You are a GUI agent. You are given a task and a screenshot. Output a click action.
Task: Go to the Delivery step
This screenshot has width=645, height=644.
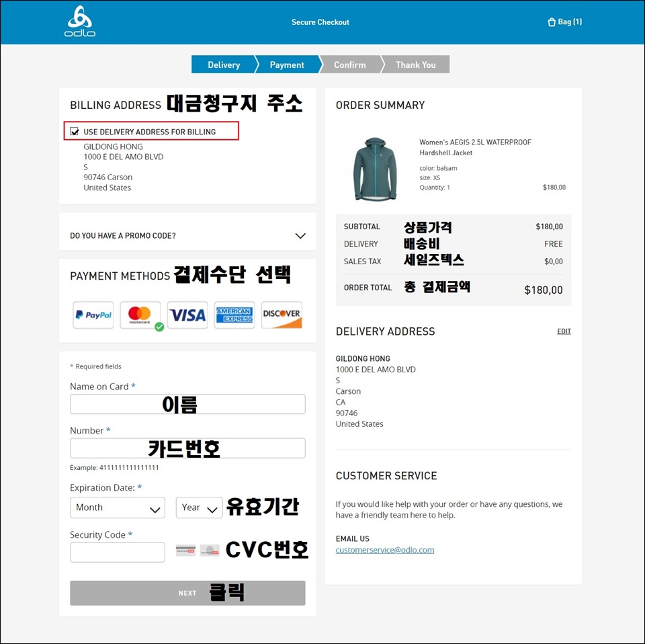point(223,65)
